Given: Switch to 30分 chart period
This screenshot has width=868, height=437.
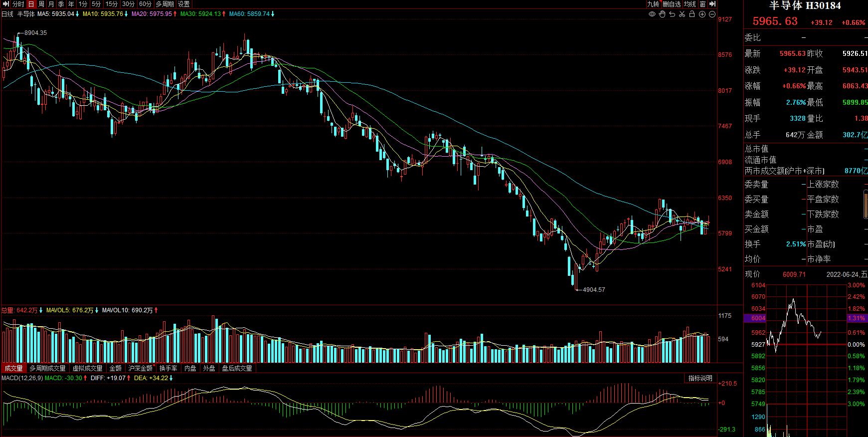Looking at the screenshot, I should click(129, 4).
